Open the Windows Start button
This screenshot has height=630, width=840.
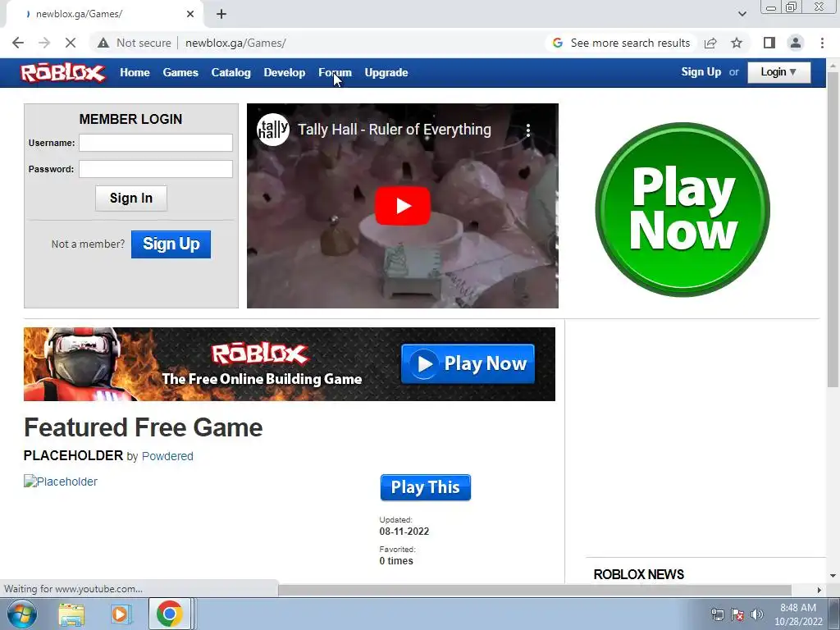pos(21,614)
